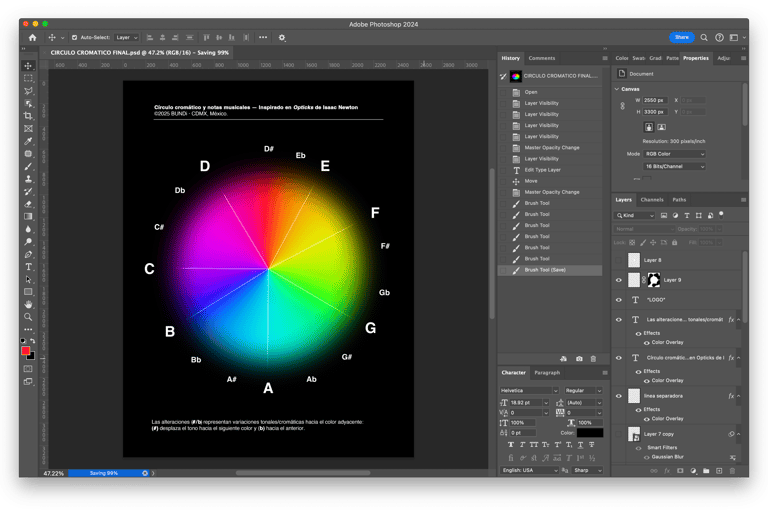Select the Move tool in the toolbar
768x513 pixels.
click(x=28, y=66)
